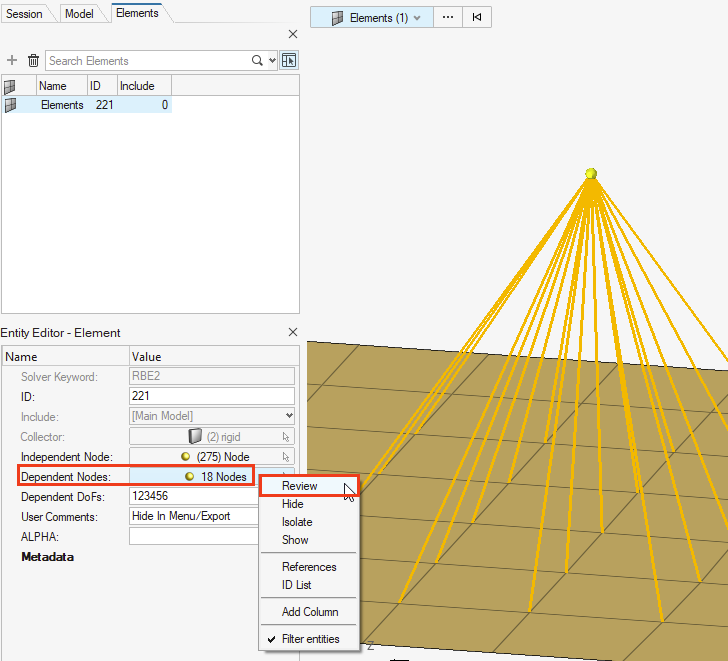Click the Dependent DoFs label
728x661 pixels.
[63, 497]
